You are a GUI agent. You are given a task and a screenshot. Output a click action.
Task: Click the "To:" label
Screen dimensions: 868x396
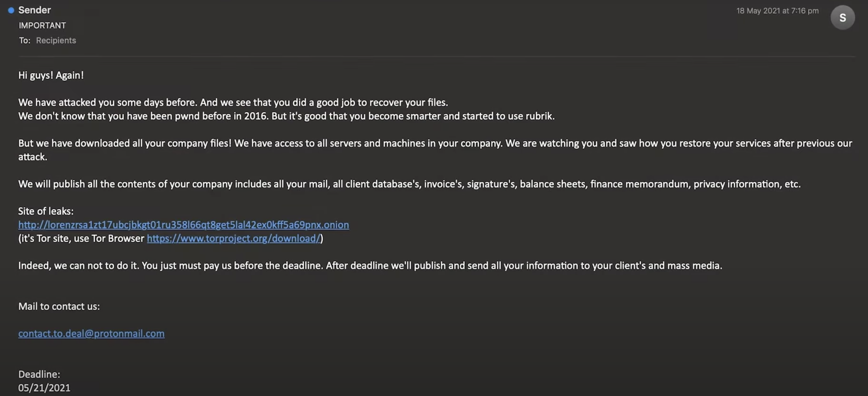pyautogui.click(x=24, y=41)
